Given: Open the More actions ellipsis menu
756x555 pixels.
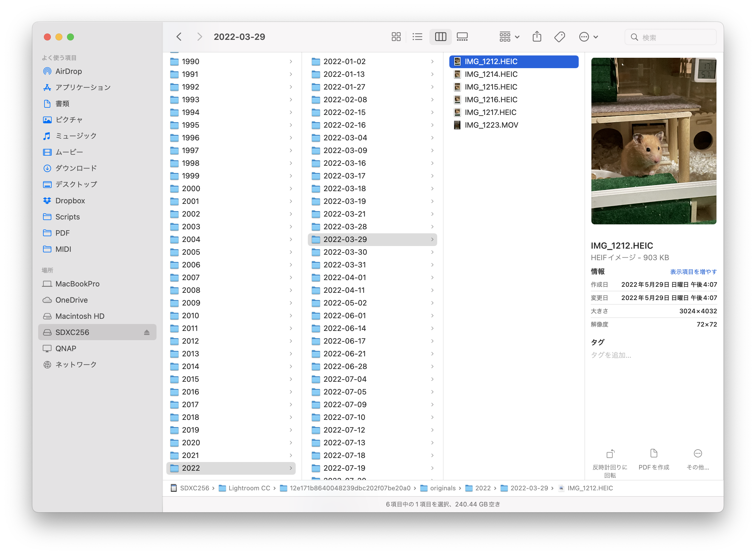Looking at the screenshot, I should coord(588,37).
